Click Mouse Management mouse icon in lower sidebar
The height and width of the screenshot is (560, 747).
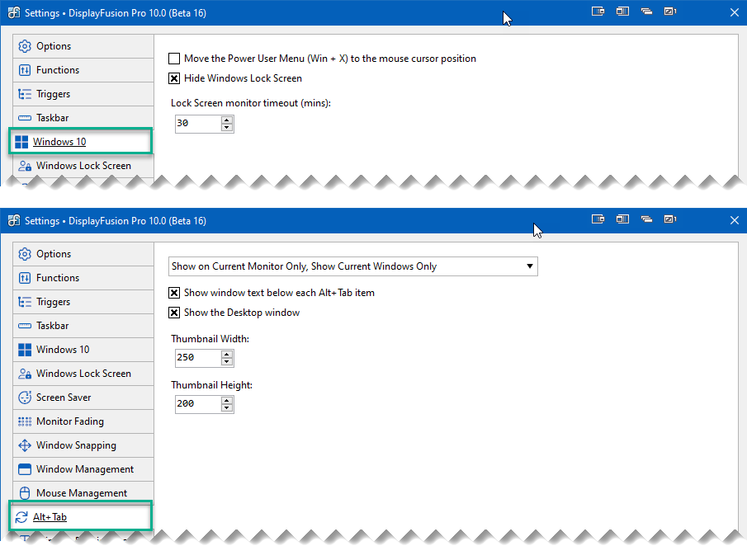[25, 493]
